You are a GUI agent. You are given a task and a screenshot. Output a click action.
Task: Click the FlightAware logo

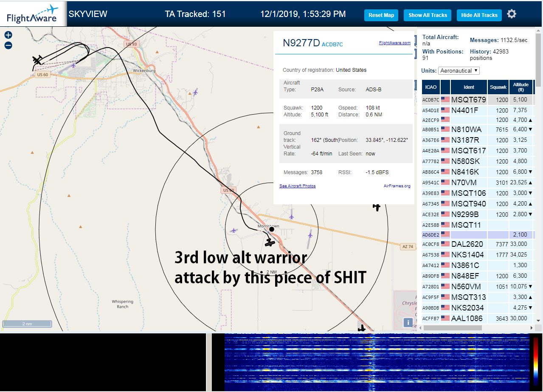[x=33, y=14]
